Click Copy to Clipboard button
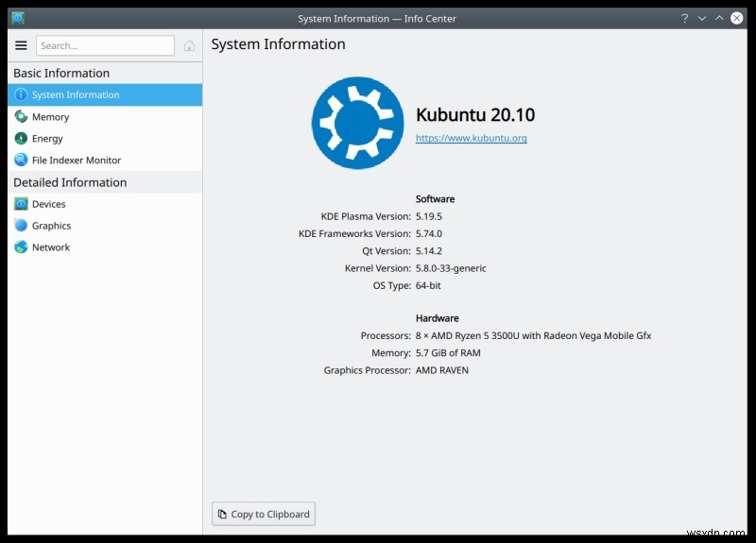 (x=264, y=514)
